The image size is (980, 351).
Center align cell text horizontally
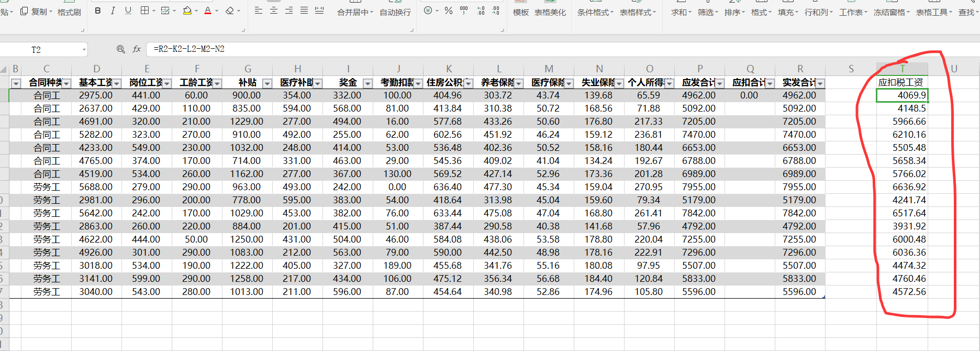point(274,11)
